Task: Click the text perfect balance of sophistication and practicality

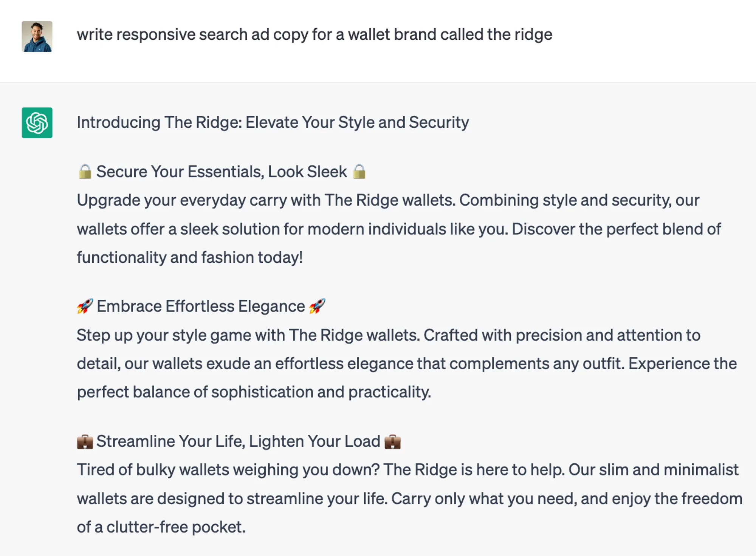Action: (x=254, y=392)
